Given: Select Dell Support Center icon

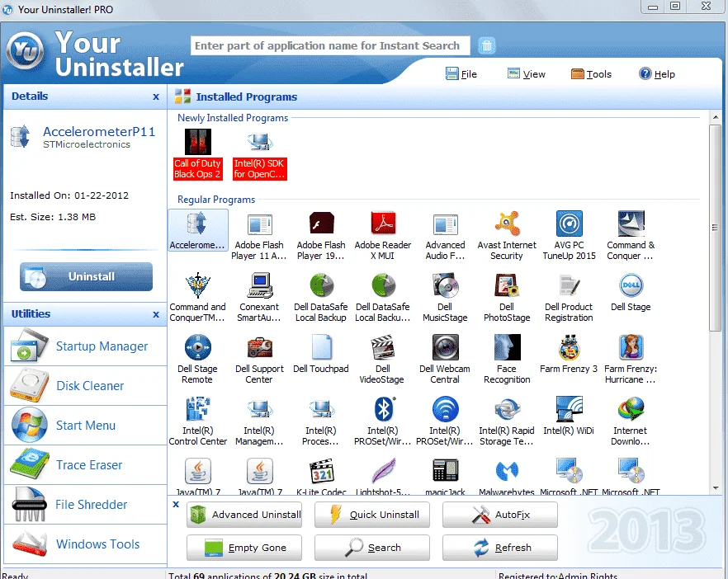Looking at the screenshot, I should coord(259,360).
